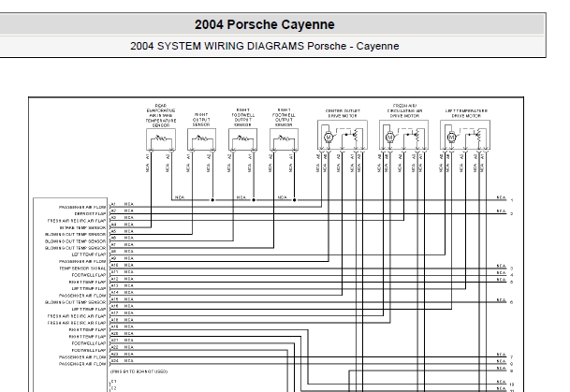Click the 'BLOWING OUT TEMP SENSOR' label at pin A15
The image size is (570, 392).
click(x=75, y=302)
